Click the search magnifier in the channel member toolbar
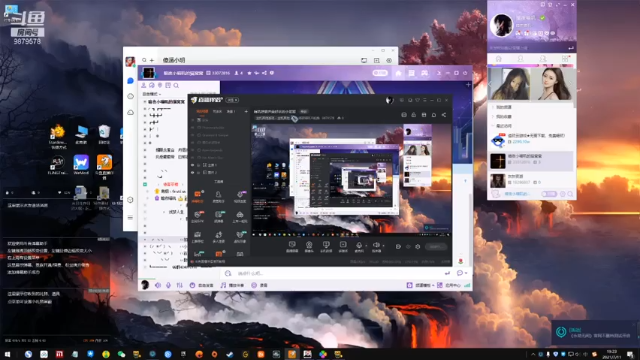640x360 pixels. point(176,86)
